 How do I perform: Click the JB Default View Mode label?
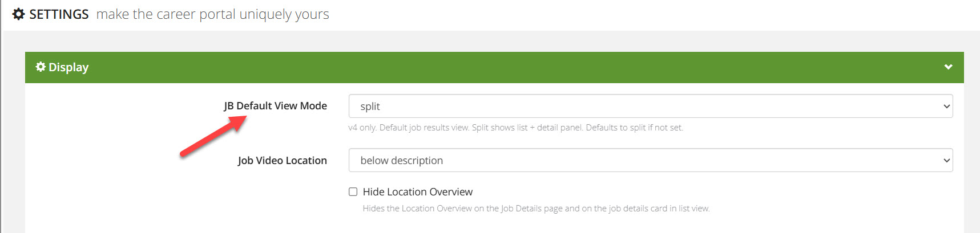click(275, 106)
